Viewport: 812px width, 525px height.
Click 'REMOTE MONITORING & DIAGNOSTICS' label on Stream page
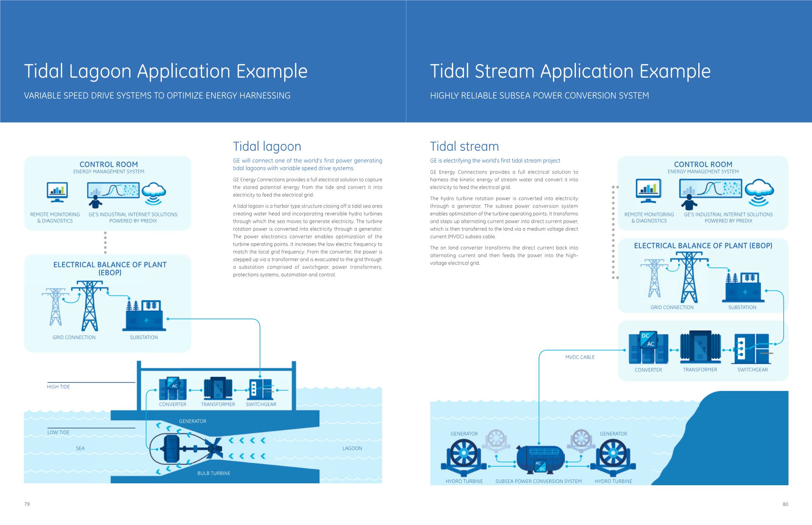click(x=649, y=217)
